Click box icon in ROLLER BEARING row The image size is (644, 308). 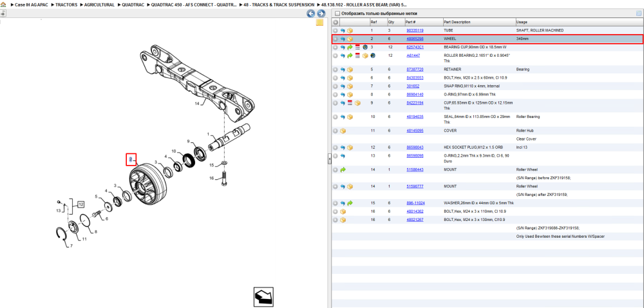365,55
